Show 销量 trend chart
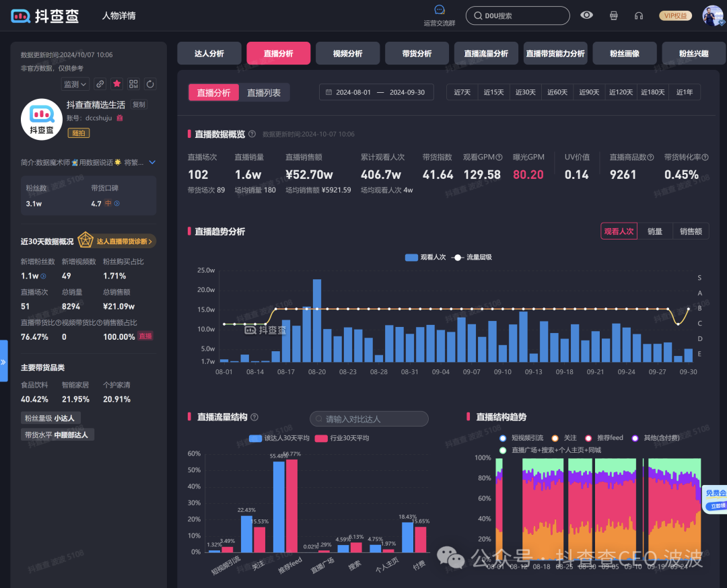Viewport: 727px width, 588px height. click(655, 231)
